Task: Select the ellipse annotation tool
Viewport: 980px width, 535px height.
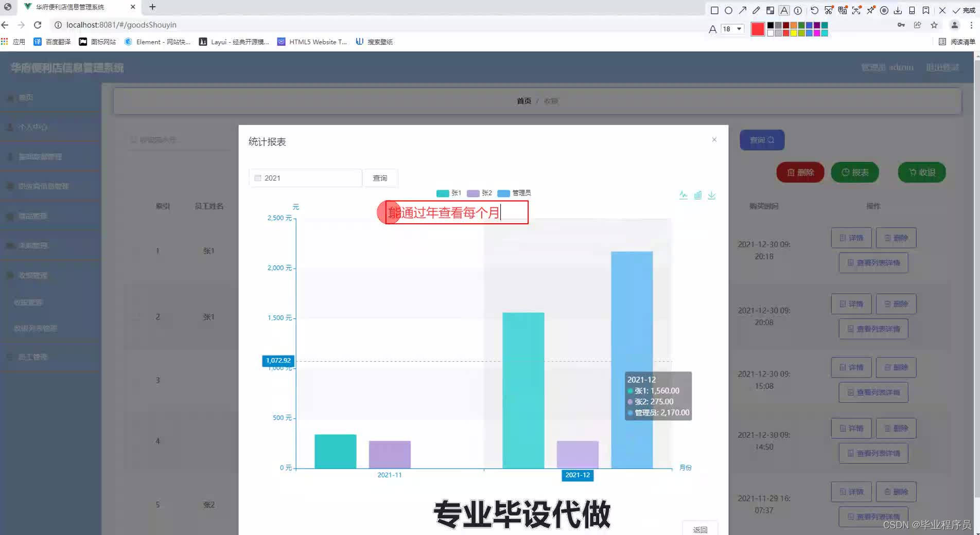Action: [x=728, y=10]
